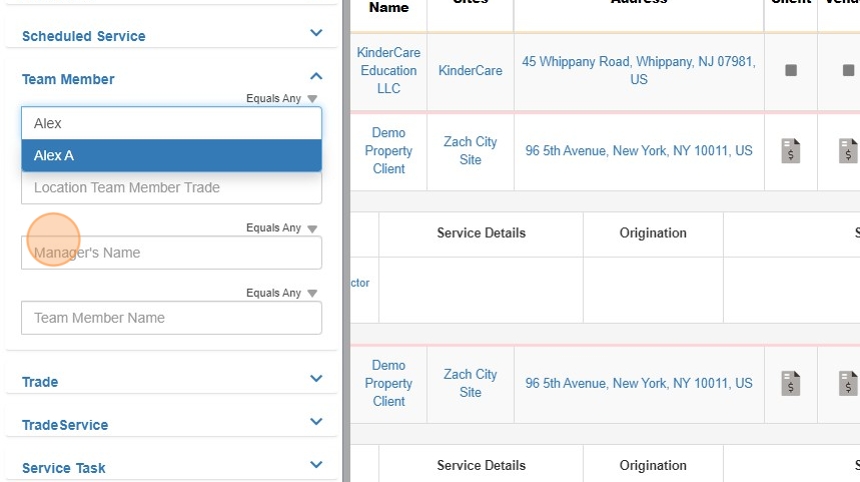Open first Zach City Site link
The image size is (860, 482).
pyautogui.click(x=470, y=151)
